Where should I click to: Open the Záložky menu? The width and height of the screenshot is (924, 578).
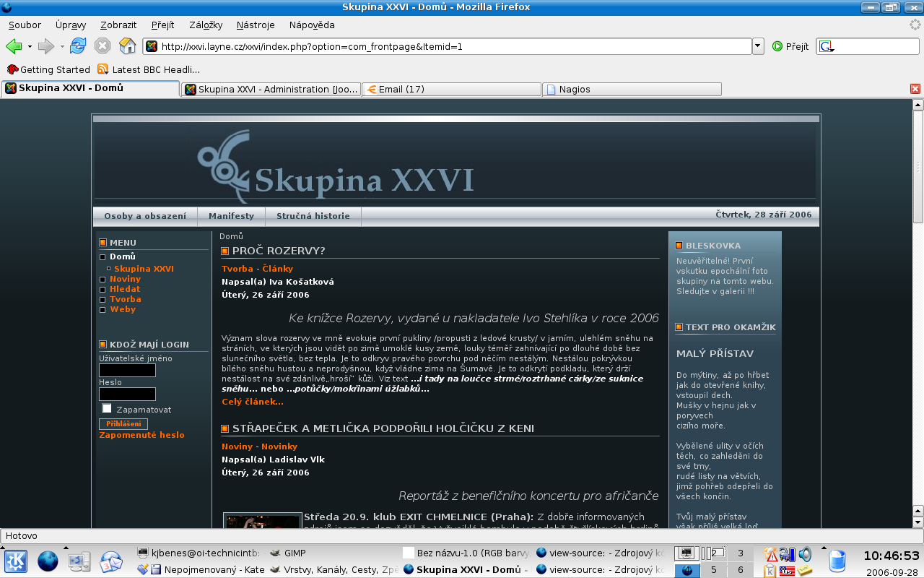tap(206, 25)
